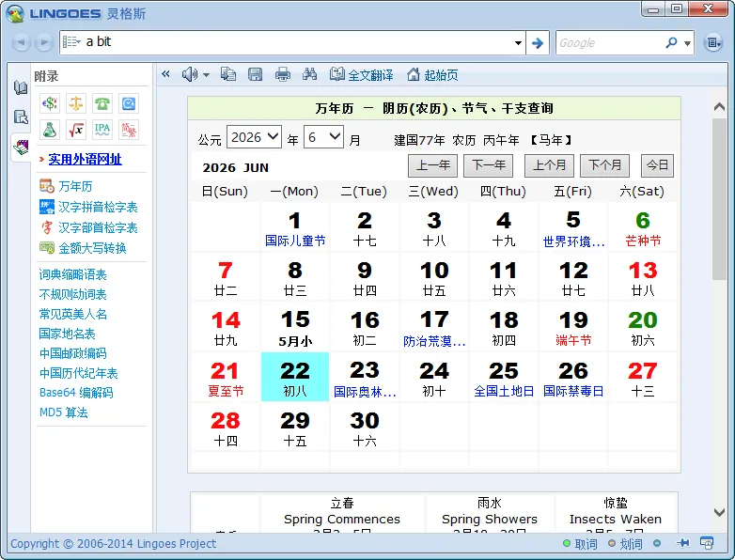Click the copy toolbar icon

[x=228, y=74]
